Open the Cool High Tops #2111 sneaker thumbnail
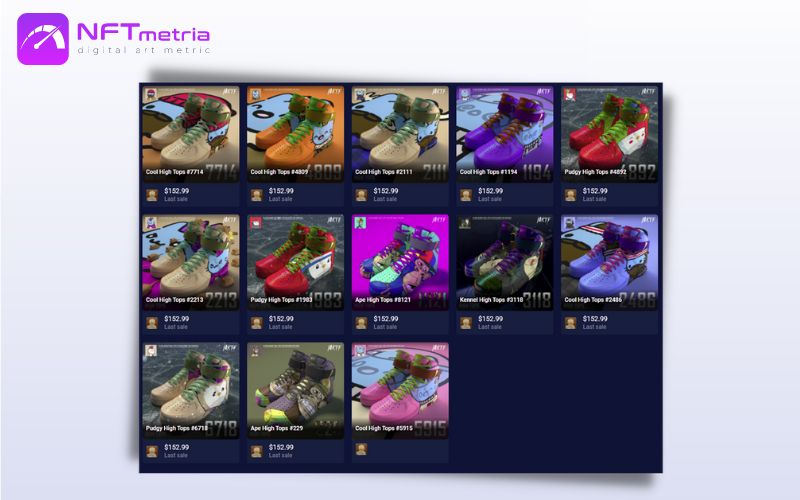The image size is (800, 500). (400, 134)
